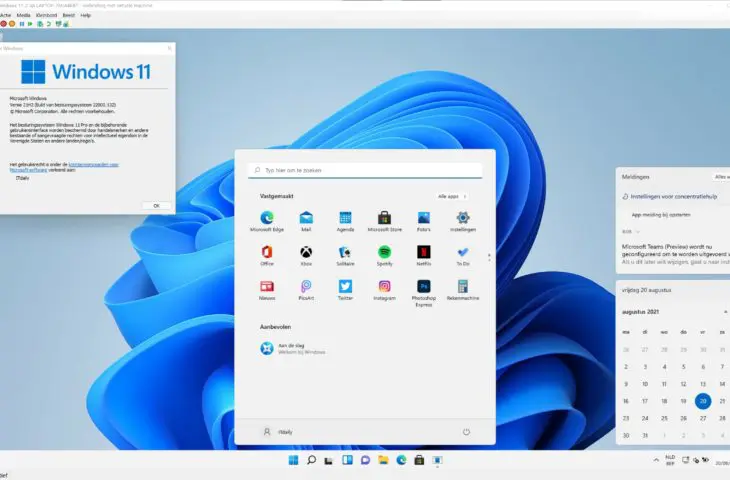
Task: Open Microsoft Store in Start menu
Action: (x=385, y=221)
